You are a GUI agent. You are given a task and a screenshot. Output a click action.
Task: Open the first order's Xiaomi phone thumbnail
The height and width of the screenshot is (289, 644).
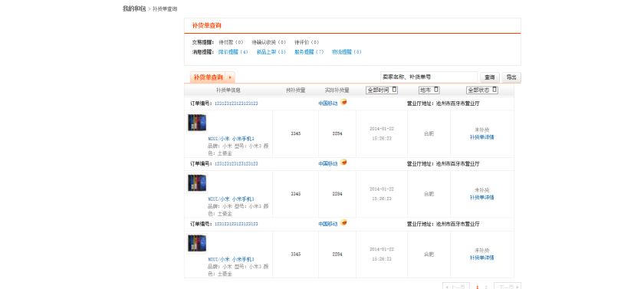tap(197, 123)
